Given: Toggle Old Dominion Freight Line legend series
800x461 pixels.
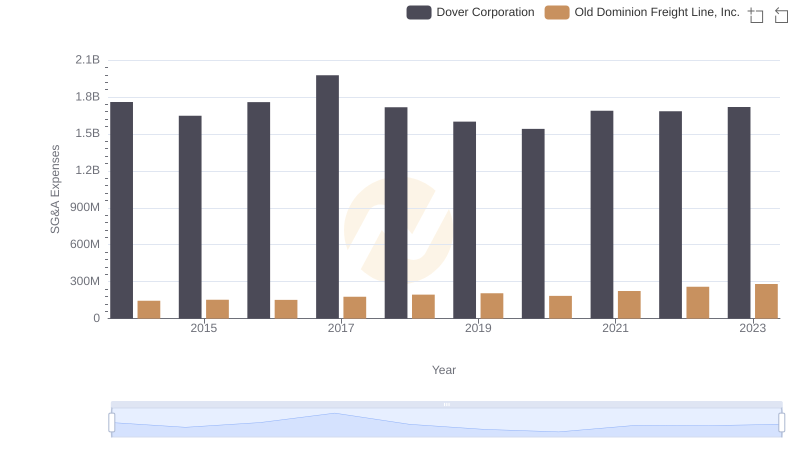Looking at the screenshot, I should click(642, 12).
